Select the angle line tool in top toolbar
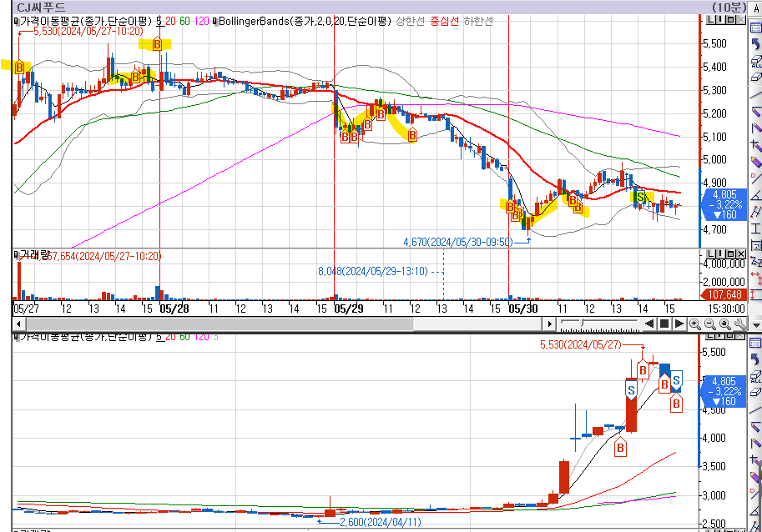Image resolution: width=762 pixels, height=532 pixels. [x=755, y=195]
